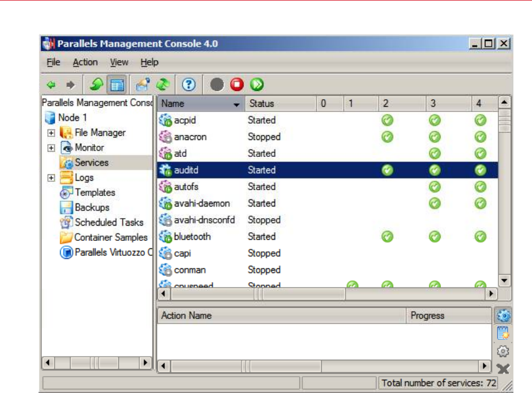Click the Templates disc icon

[x=66, y=192]
